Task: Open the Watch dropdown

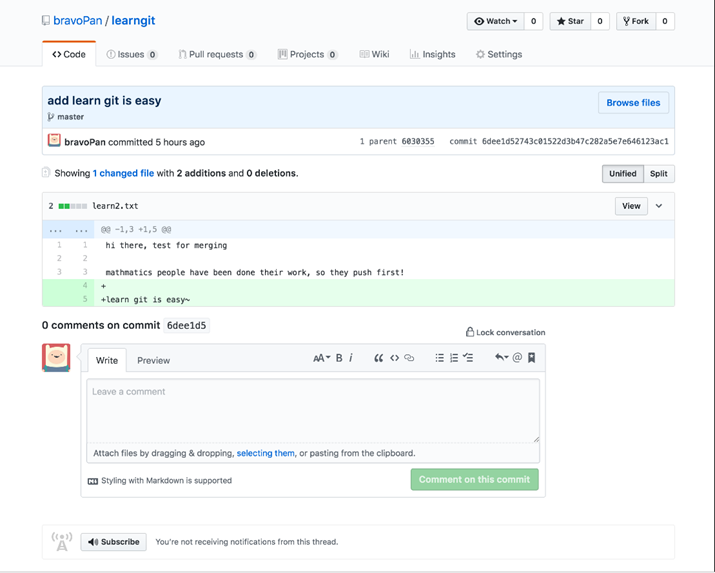Action: pos(496,21)
